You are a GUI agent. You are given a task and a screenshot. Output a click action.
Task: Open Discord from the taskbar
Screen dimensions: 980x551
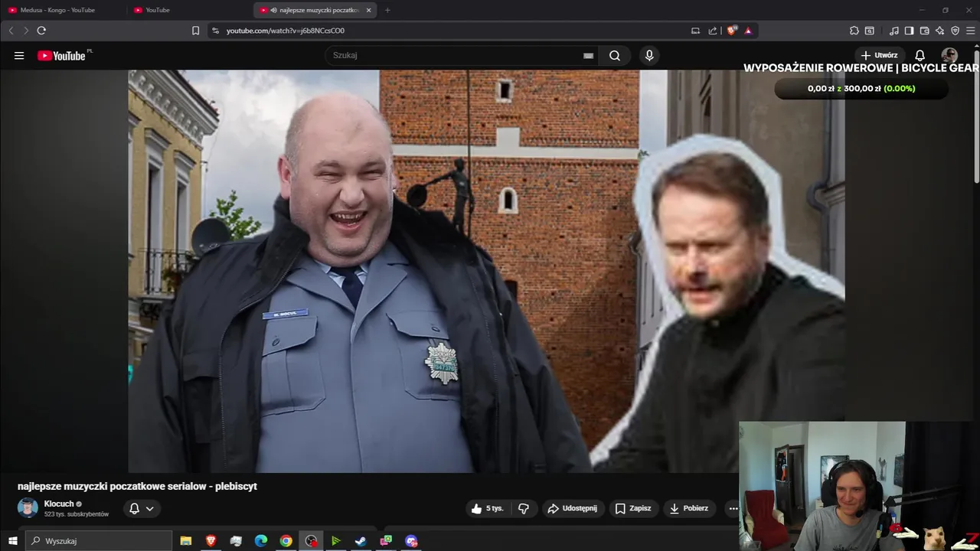coord(411,541)
